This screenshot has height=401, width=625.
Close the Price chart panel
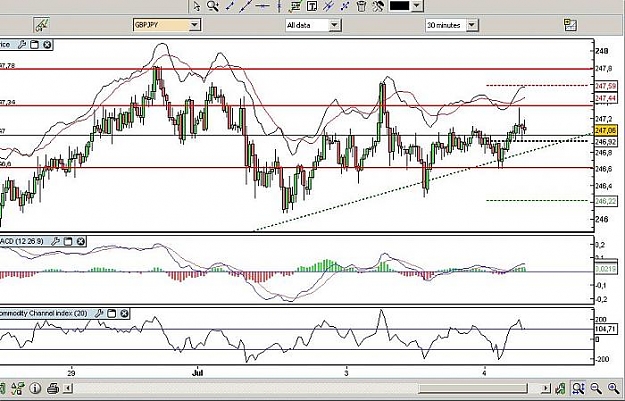(x=47, y=45)
